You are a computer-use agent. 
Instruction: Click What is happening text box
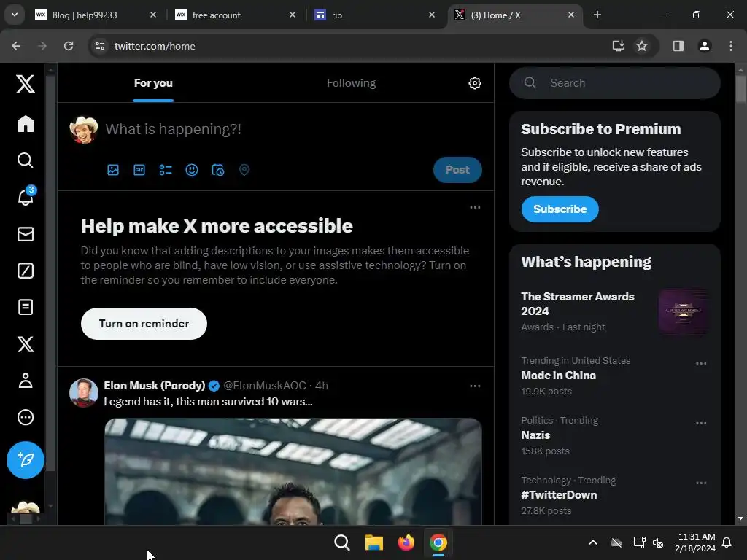click(293, 129)
